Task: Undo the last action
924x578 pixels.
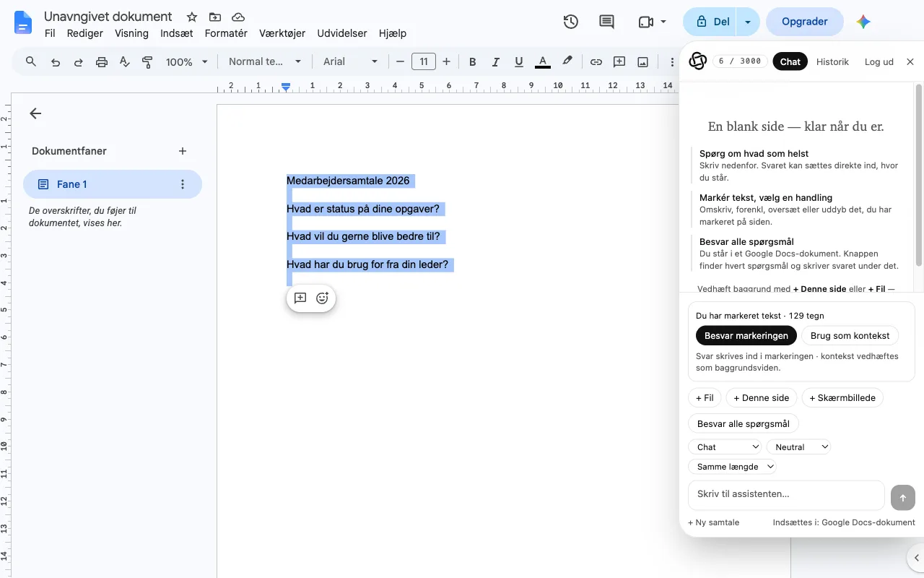Action: click(x=56, y=62)
